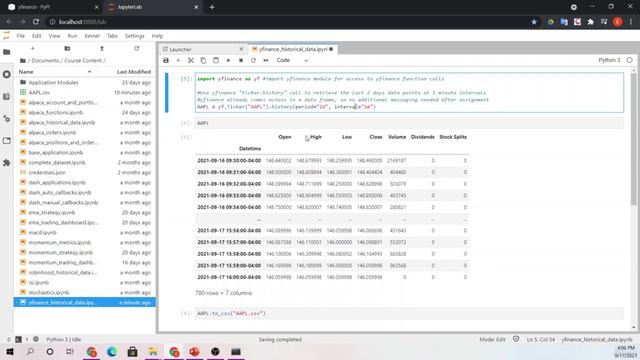Click the Ln 5, Col 54 status item
Viewport: 640px width, 360px height.
(x=541, y=340)
